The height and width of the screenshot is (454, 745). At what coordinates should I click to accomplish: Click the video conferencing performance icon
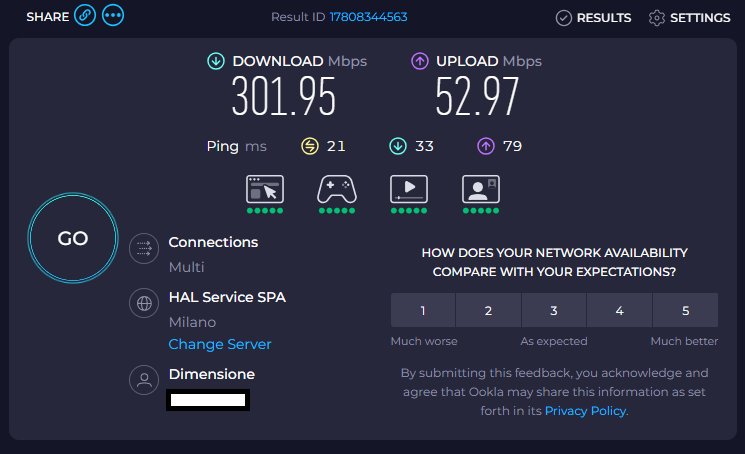click(481, 189)
